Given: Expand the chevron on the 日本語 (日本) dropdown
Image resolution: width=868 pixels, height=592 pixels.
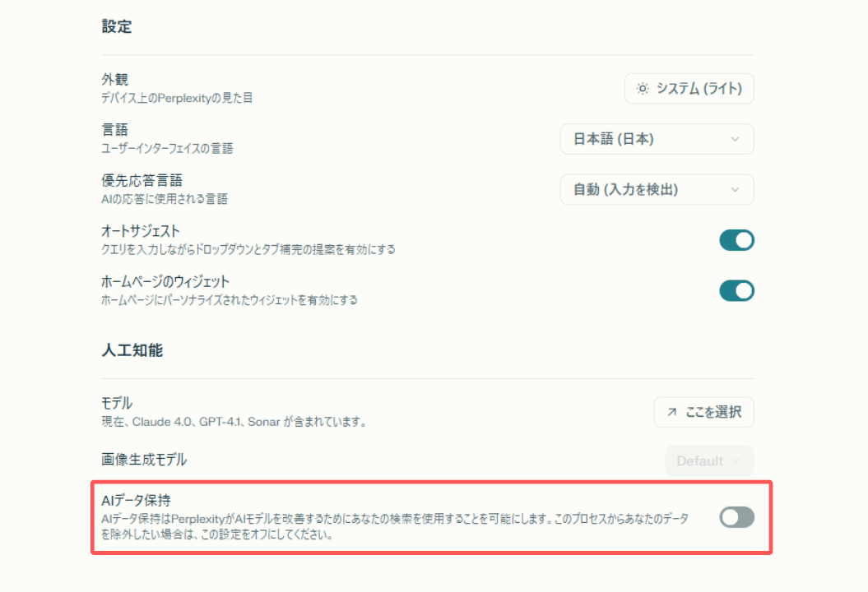Looking at the screenshot, I should [x=735, y=139].
